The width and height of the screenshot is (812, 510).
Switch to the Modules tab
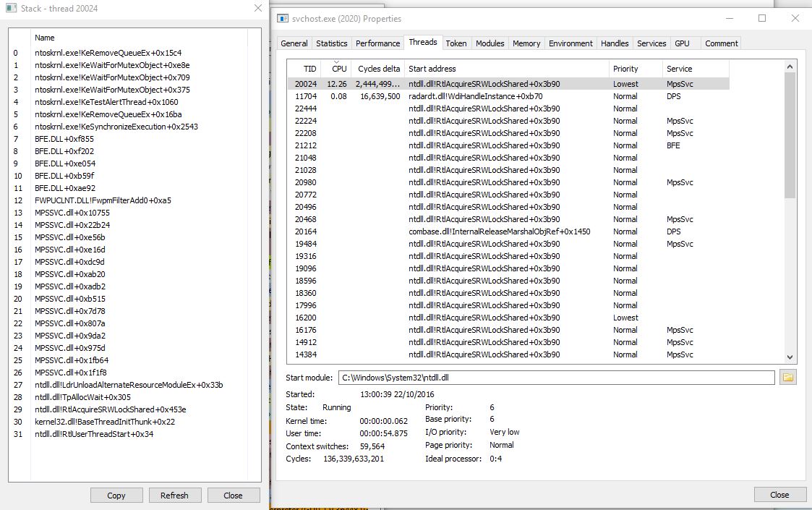[x=490, y=43]
